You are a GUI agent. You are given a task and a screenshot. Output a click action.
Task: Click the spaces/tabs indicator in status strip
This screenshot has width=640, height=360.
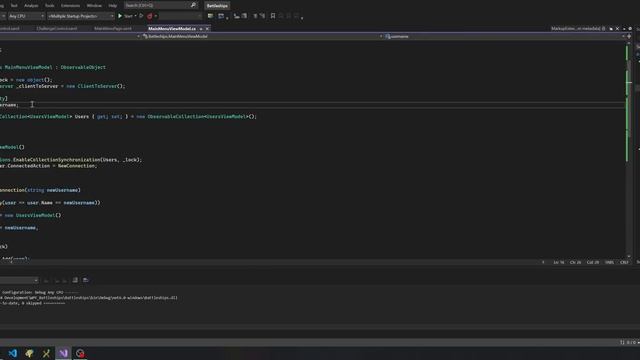click(x=609, y=262)
